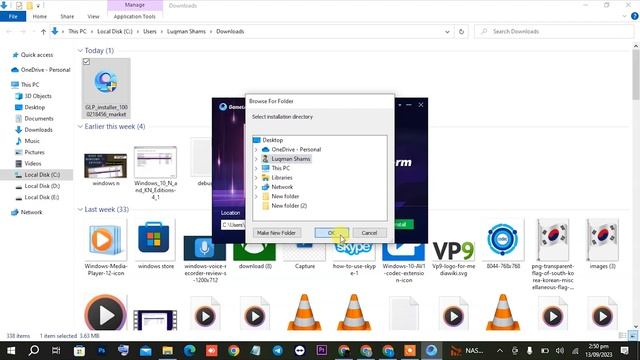Open Explorer help question mark icon
The width and height of the screenshot is (640, 360).
pos(635,16)
